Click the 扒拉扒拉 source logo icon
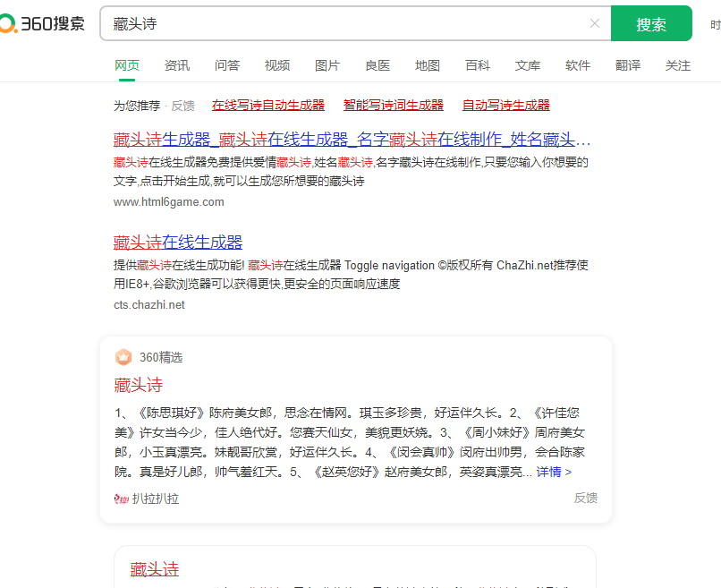721x588 pixels. click(122, 499)
